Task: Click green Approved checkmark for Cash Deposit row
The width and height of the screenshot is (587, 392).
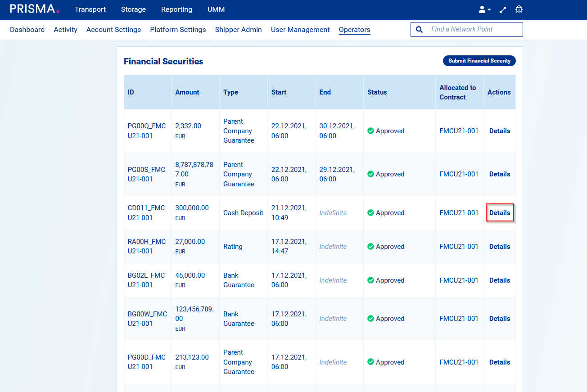Action: pyautogui.click(x=371, y=213)
